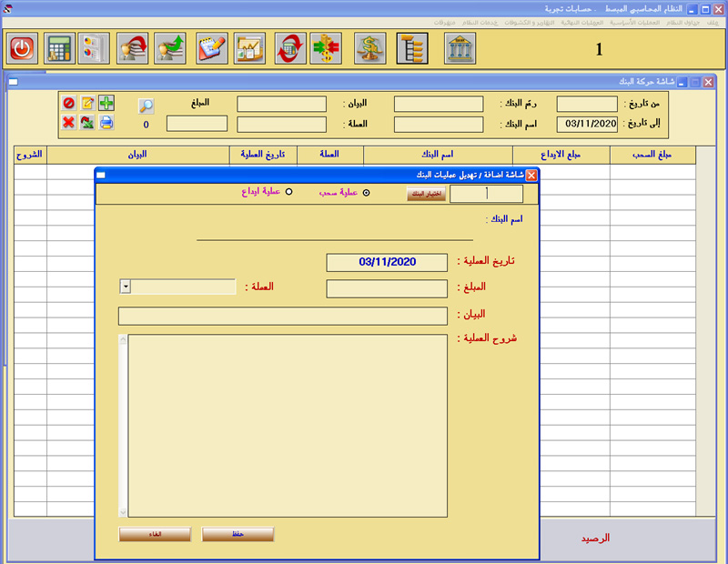Screen dimensions: 728x564
Task: Open the chart report toolbar icon
Action: [x=249, y=47]
